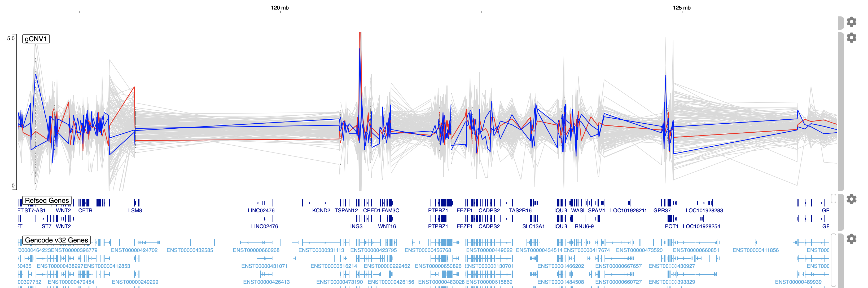Click the gCNV1 track label

point(36,39)
